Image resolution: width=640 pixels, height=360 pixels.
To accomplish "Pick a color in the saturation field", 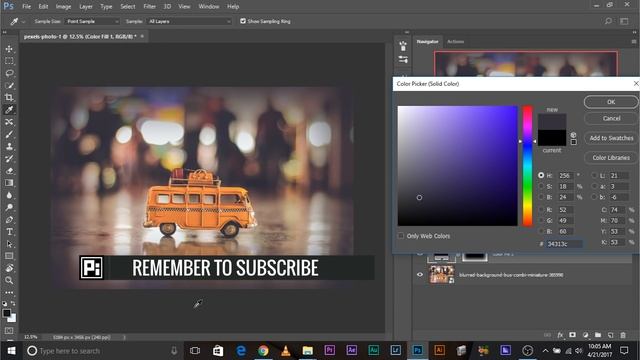I will point(458,166).
